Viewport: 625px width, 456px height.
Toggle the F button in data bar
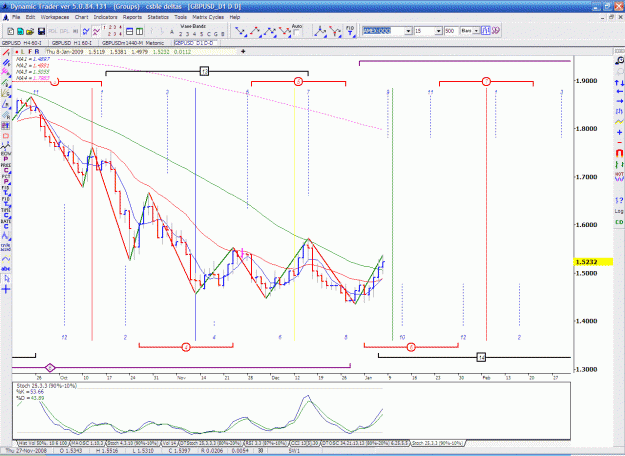point(30,51)
